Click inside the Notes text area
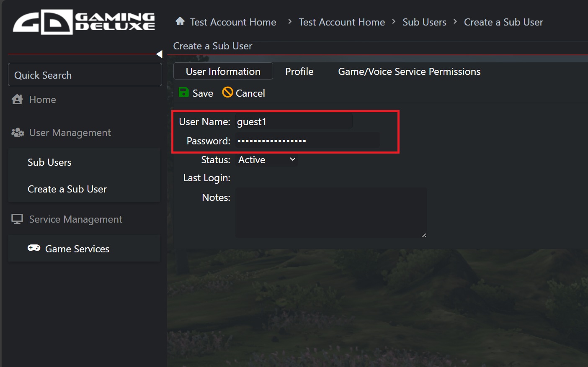This screenshot has width=588, height=367. [x=331, y=213]
